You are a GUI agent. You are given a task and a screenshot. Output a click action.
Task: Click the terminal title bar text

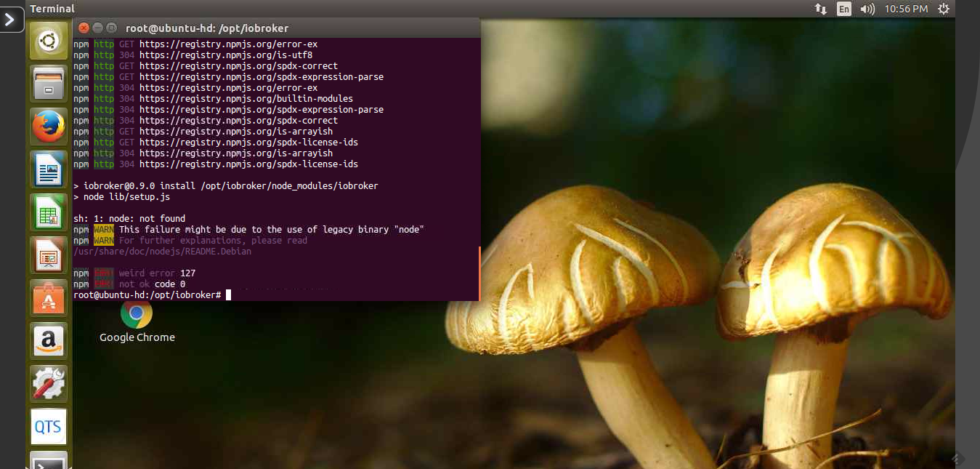pyautogui.click(x=207, y=28)
